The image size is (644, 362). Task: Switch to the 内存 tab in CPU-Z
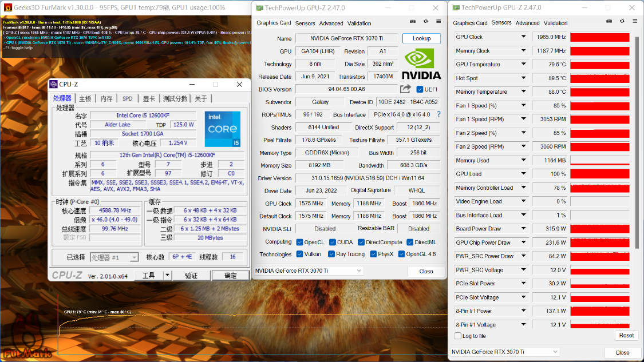click(x=106, y=98)
